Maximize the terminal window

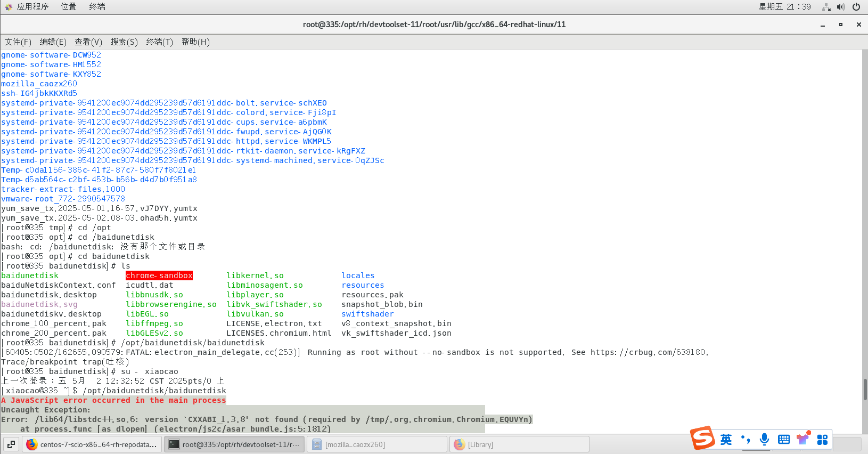click(x=841, y=25)
